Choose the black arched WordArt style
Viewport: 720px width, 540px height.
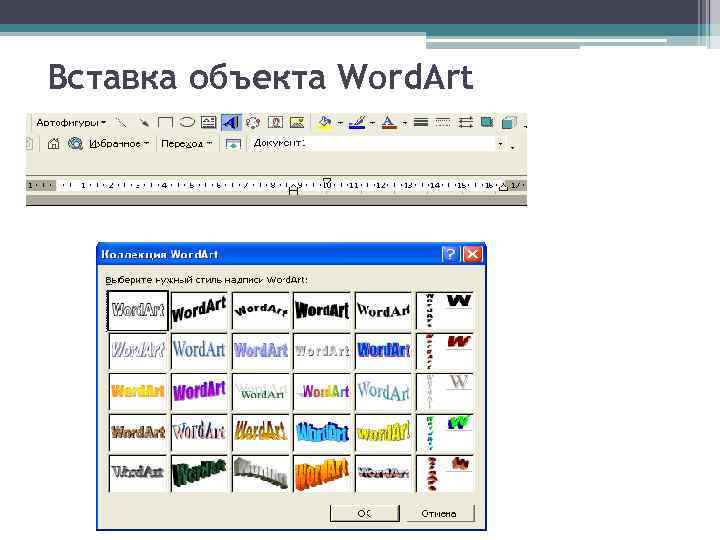(x=261, y=311)
